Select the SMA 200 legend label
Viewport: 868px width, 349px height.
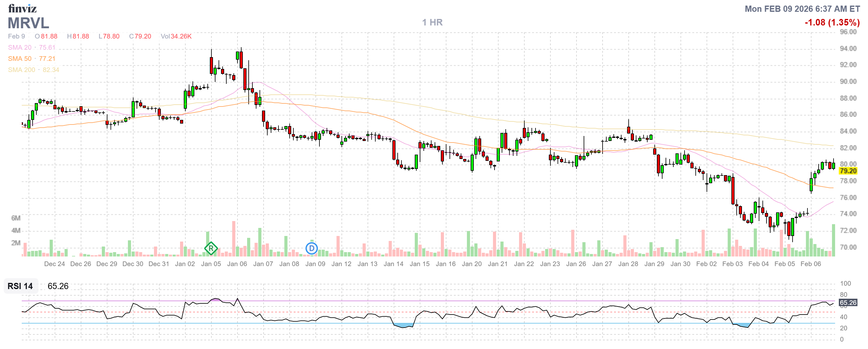tap(21, 70)
